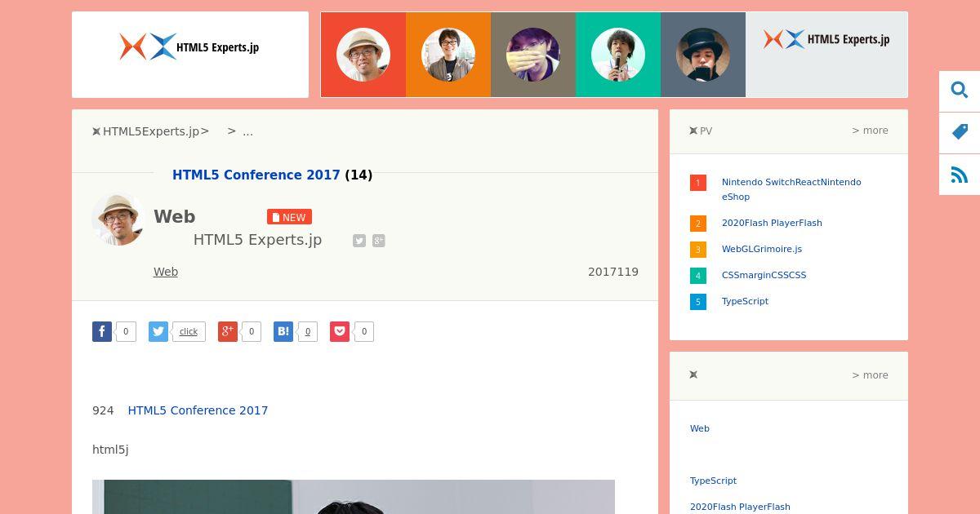Open underlined Web category link
This screenshot has width=980, height=514.
coord(166,272)
